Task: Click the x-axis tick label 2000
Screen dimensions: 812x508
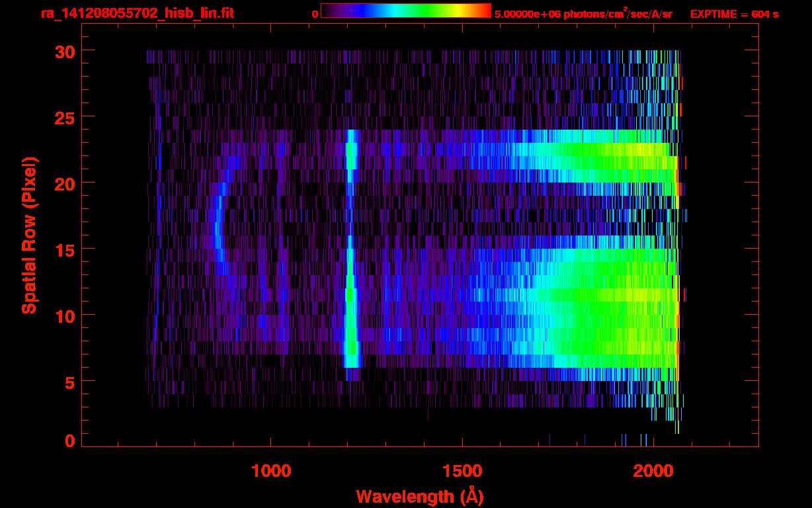Action: (653, 470)
